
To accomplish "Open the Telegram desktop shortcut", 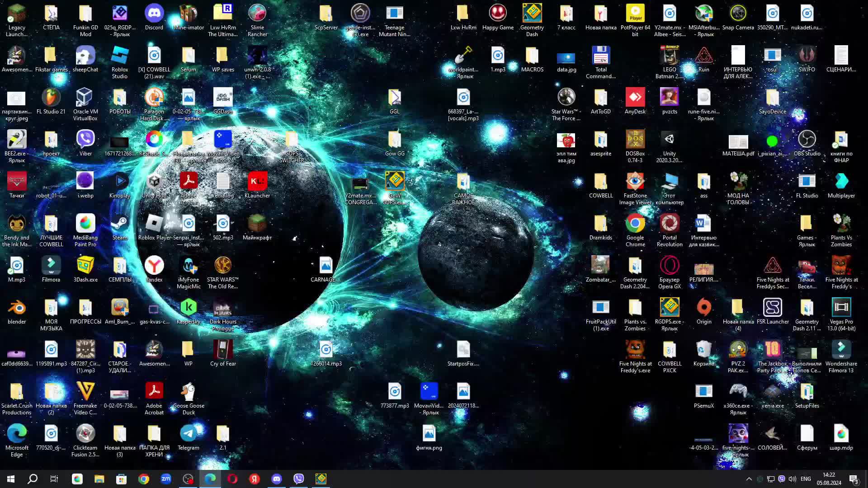I will 188,434.
